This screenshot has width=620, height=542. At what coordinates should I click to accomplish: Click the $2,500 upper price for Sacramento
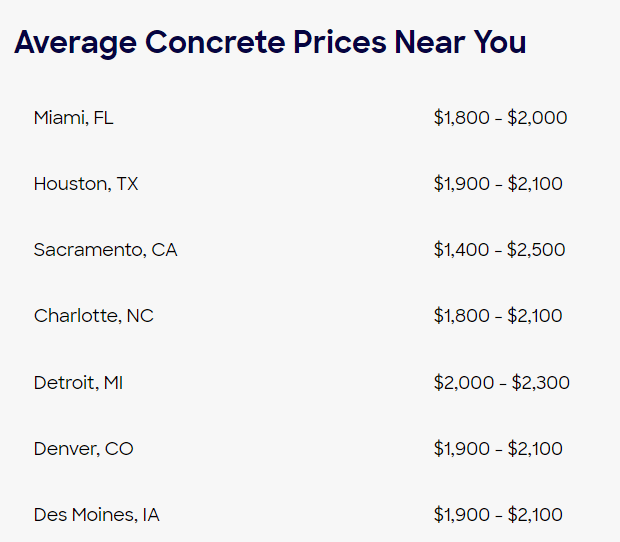[536, 250]
